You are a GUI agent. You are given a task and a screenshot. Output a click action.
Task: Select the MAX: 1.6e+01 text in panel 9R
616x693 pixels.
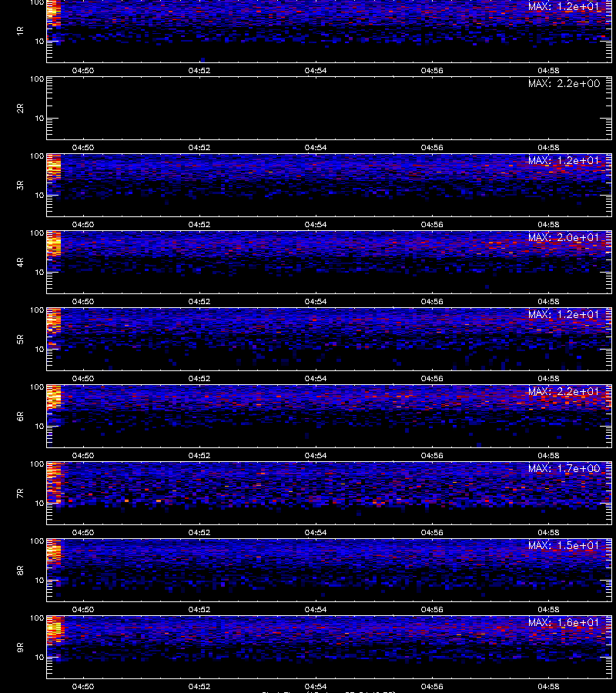click(564, 622)
